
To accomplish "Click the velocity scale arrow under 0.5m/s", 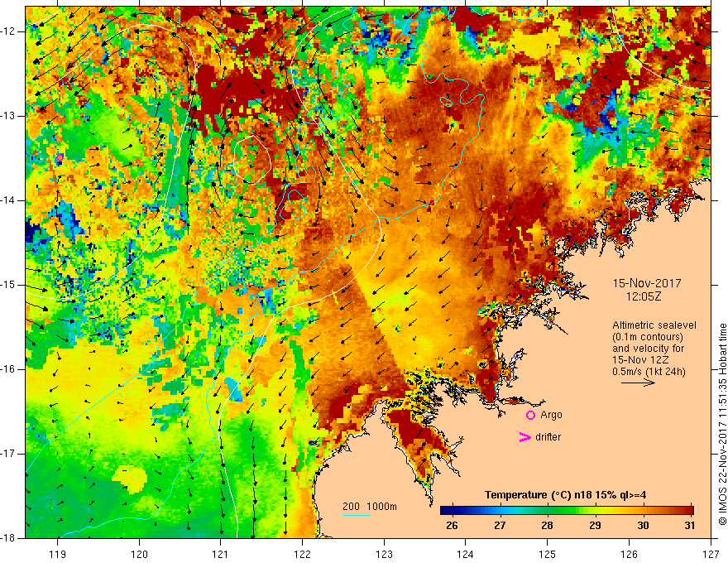I will (x=638, y=383).
